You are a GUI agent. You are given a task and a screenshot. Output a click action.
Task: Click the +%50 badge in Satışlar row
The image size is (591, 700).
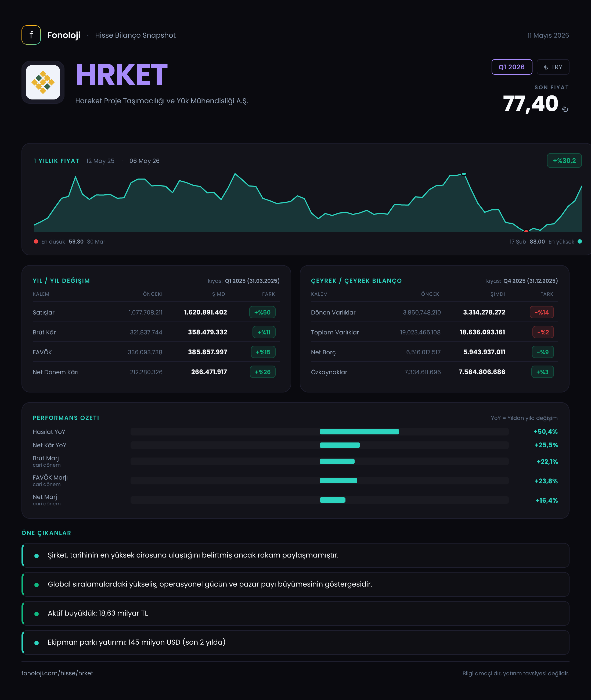click(x=262, y=312)
